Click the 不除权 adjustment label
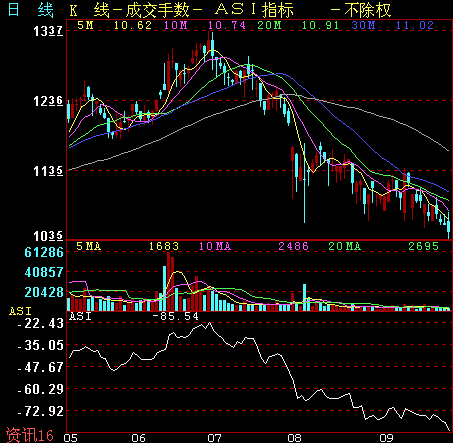 coord(367,10)
